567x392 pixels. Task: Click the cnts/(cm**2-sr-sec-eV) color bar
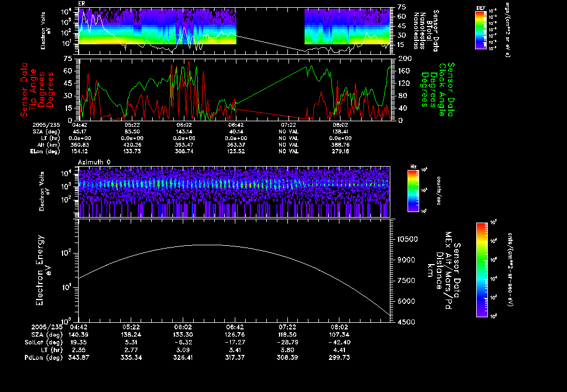(482, 270)
